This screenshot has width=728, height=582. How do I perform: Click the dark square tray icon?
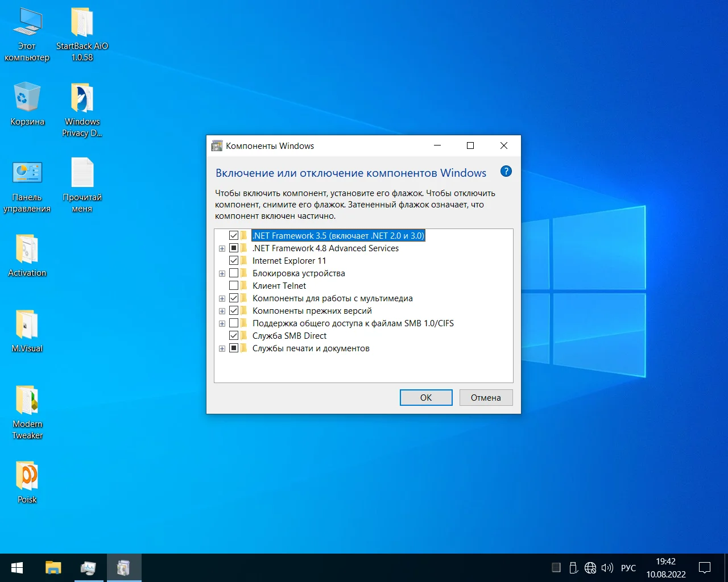click(x=556, y=567)
